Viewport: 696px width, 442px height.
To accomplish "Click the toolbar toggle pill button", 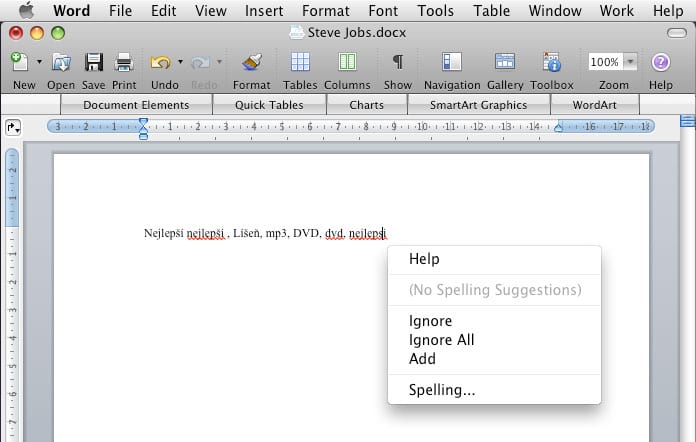I will point(676,33).
